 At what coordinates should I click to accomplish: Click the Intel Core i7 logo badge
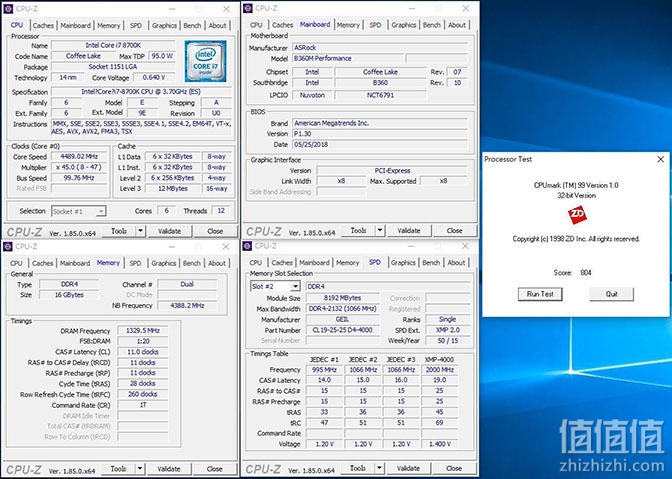(205, 61)
